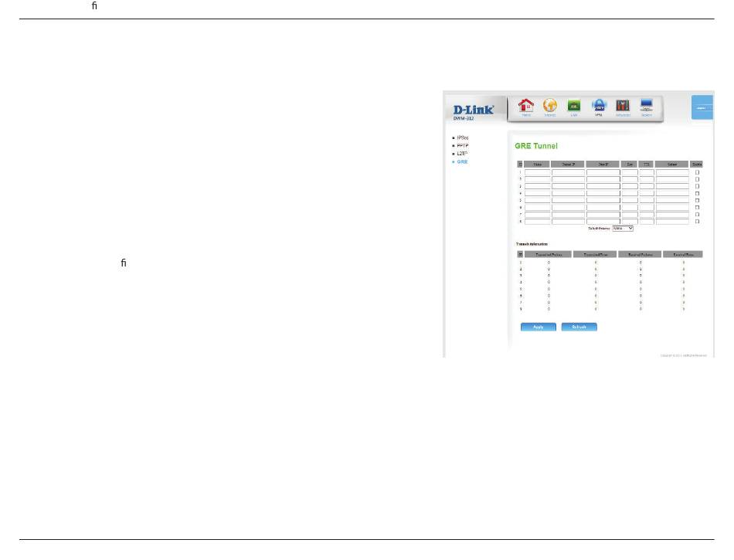The width and height of the screenshot is (734, 560).
Task: Focus the Subnet field in row 8
Action: (x=672, y=221)
